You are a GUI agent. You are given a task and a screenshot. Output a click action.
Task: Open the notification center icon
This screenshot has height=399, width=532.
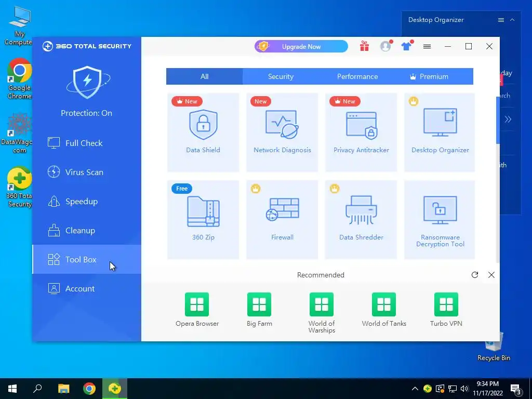pos(516,389)
